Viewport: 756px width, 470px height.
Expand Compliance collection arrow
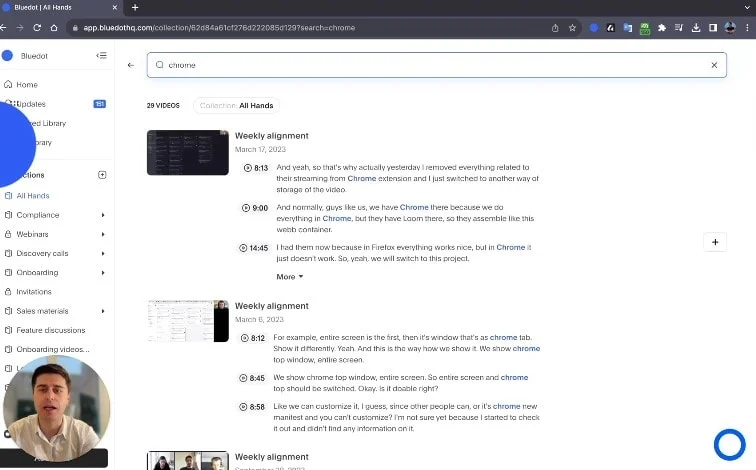(x=103, y=215)
